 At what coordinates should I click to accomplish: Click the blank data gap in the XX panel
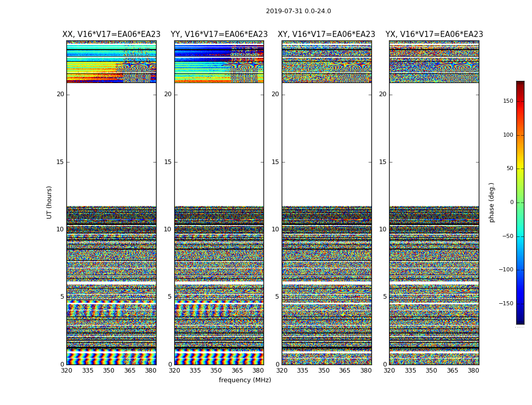[111, 144]
